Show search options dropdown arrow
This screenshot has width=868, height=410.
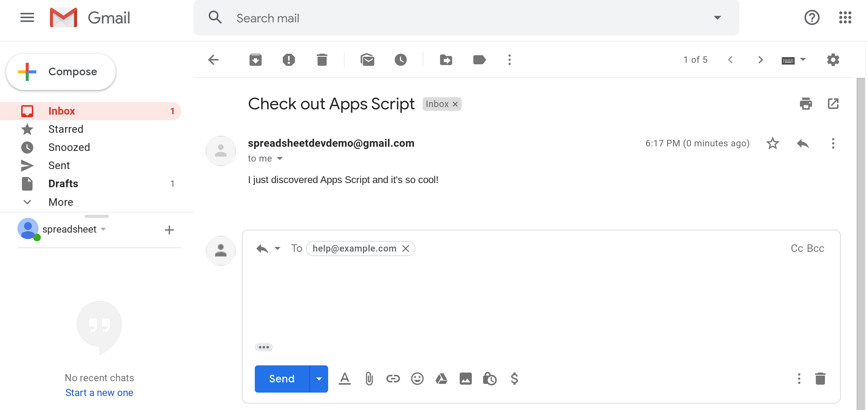(717, 18)
